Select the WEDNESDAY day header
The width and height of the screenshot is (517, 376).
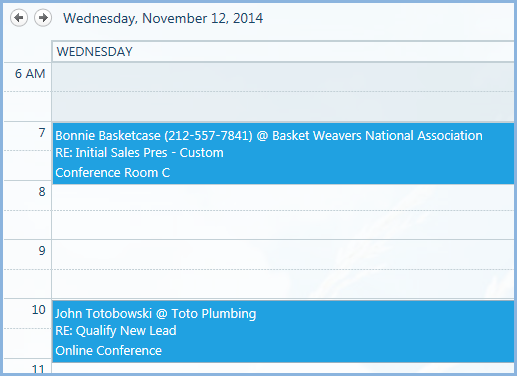point(283,52)
